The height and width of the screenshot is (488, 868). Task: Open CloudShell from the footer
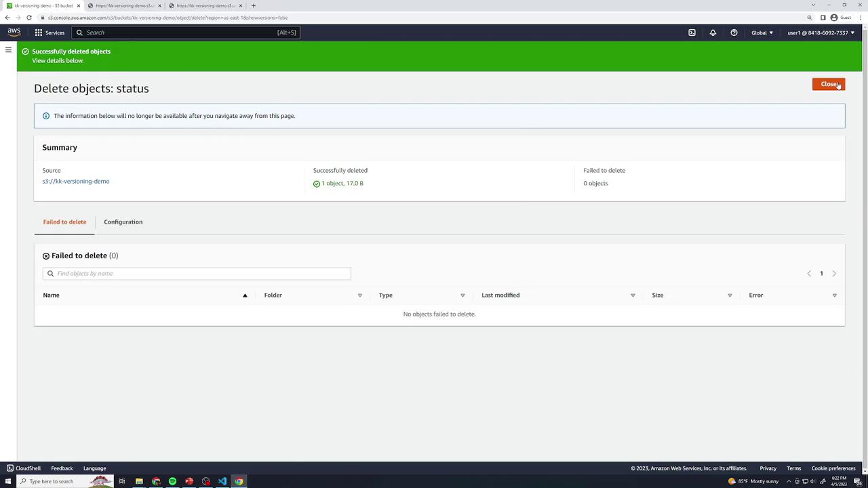[x=24, y=468]
